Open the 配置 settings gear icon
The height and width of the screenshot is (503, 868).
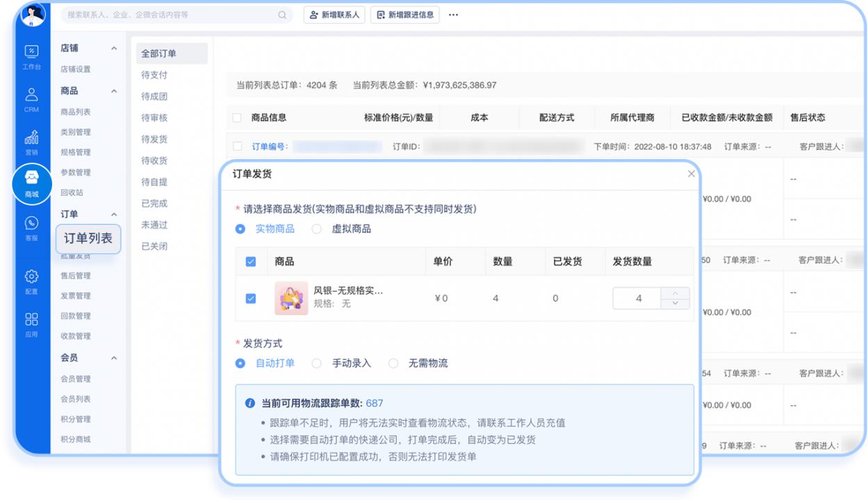tap(31, 281)
